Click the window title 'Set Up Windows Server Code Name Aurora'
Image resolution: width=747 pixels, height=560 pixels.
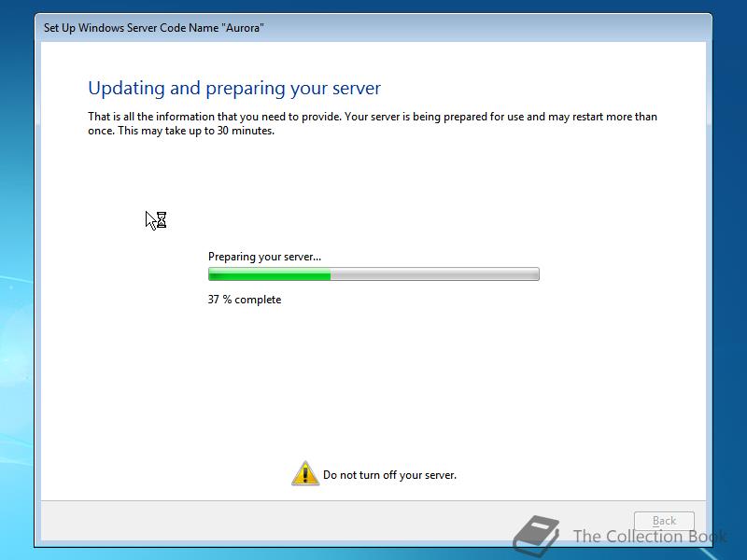pyautogui.click(x=154, y=28)
